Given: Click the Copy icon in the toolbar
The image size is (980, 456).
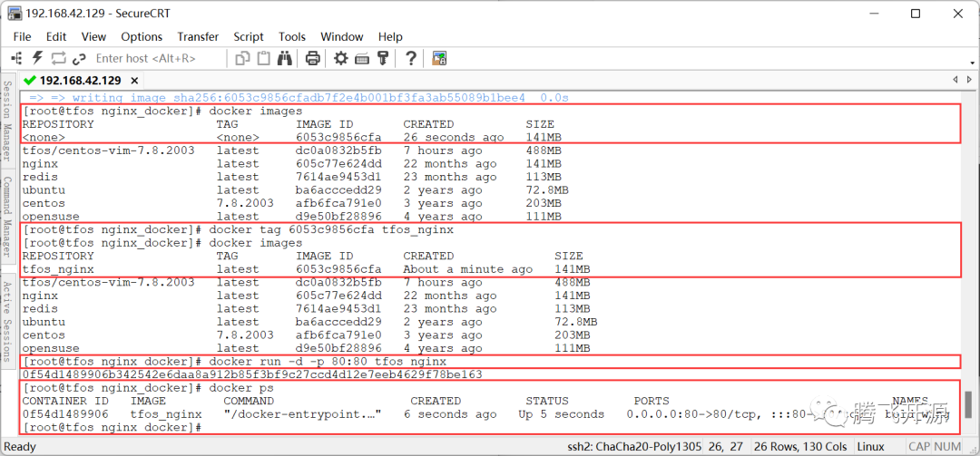Looking at the screenshot, I should [242, 58].
